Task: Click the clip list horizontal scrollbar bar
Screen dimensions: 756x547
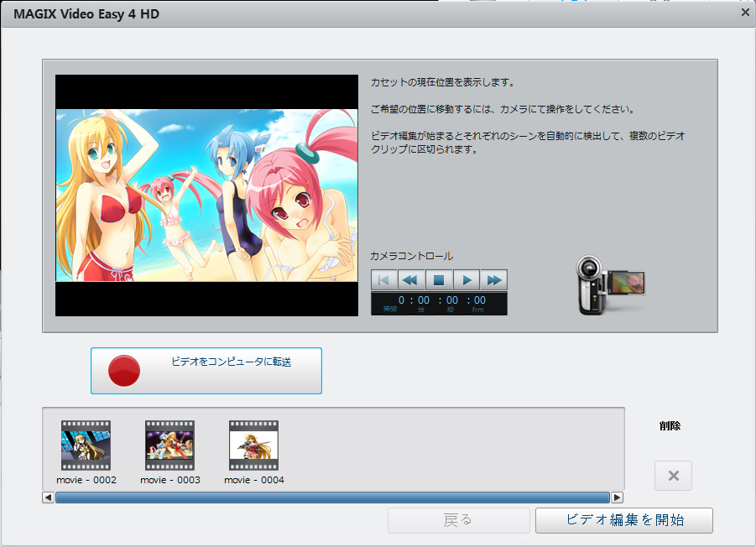Action: point(332,498)
